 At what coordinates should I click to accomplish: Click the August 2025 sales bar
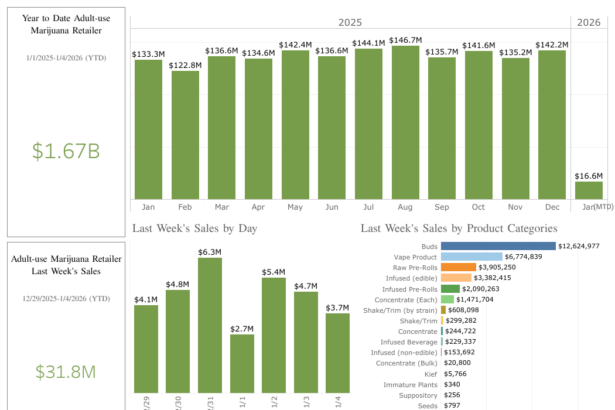[405, 120]
